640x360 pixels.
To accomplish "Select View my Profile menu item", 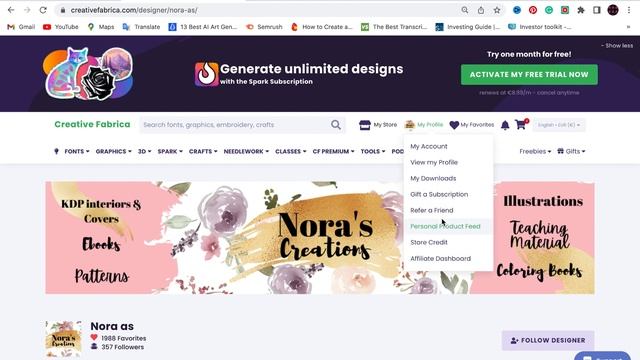I will (x=434, y=162).
